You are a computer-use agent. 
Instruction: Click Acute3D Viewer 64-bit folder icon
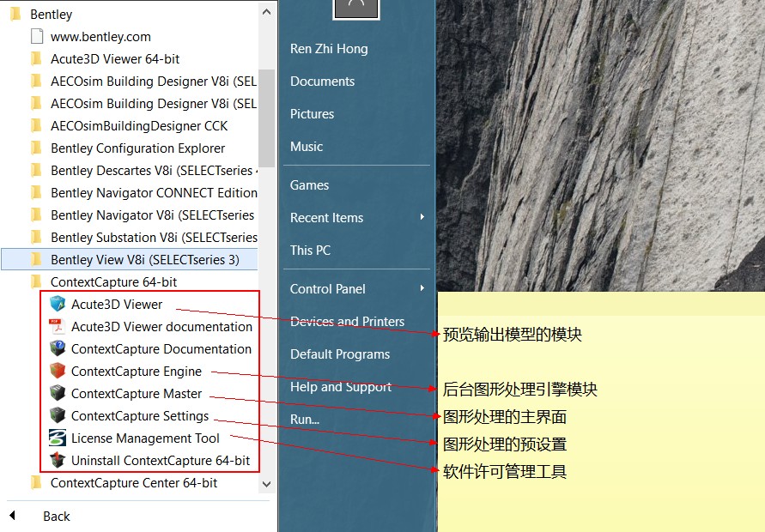(36, 59)
